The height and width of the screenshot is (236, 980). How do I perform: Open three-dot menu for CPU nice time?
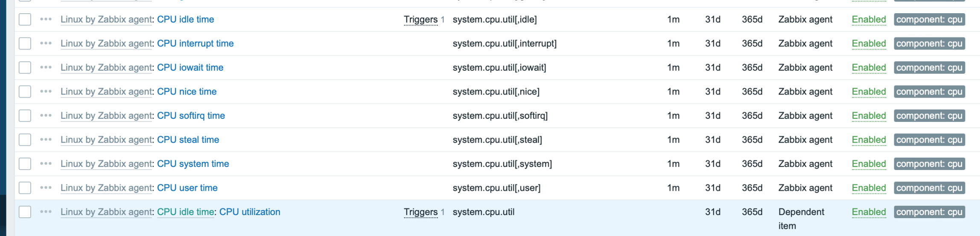(46, 92)
